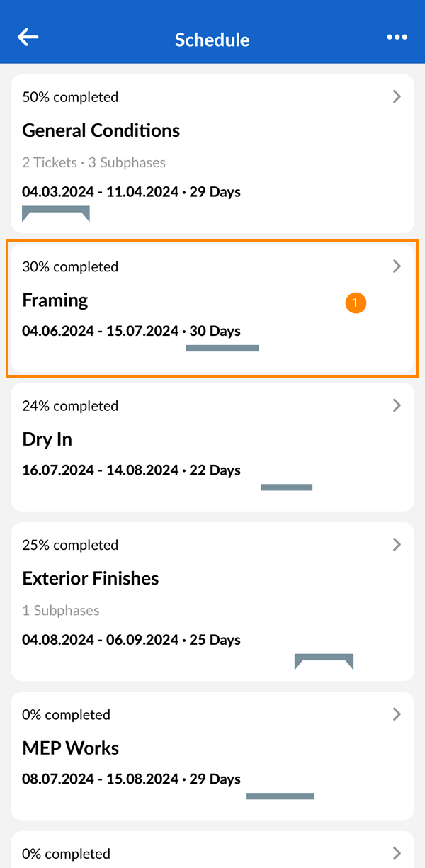Select the Framing timeline bar
This screenshot has height=868, width=425.
point(222,348)
